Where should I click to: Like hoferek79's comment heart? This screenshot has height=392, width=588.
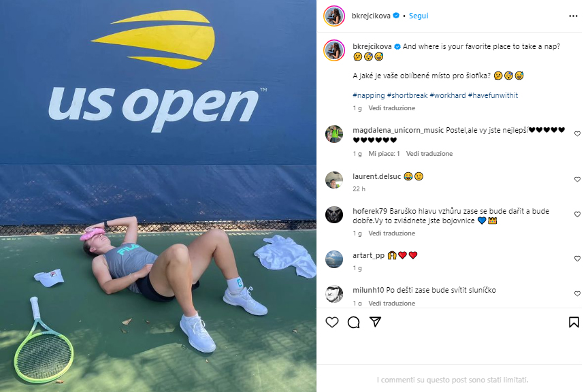point(577,214)
